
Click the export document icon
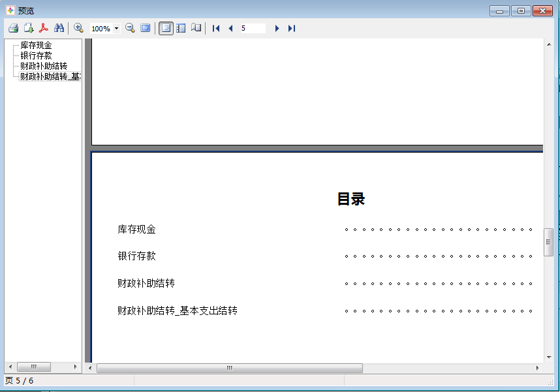[x=29, y=28]
